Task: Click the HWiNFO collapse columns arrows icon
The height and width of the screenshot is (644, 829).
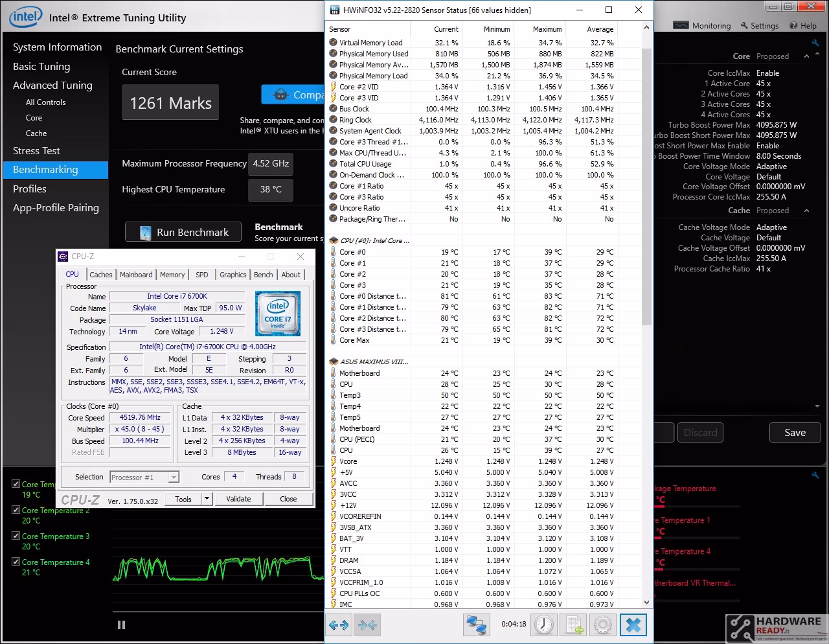Action: pos(367,625)
